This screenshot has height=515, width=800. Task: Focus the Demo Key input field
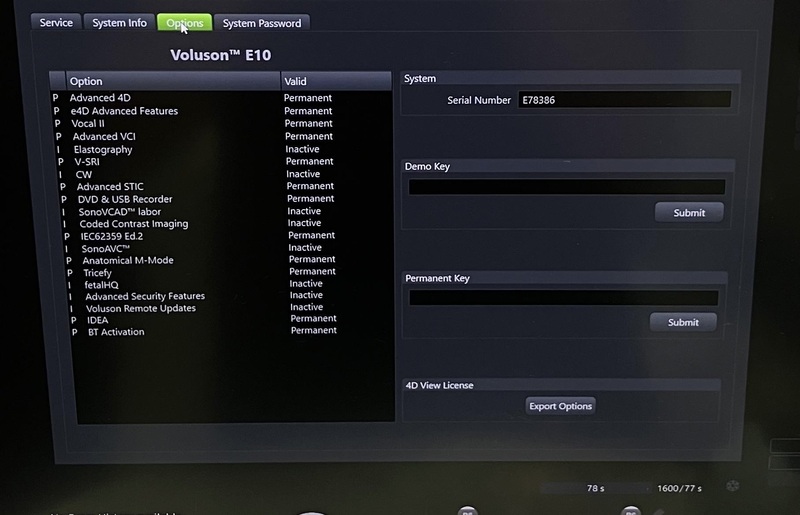566,187
